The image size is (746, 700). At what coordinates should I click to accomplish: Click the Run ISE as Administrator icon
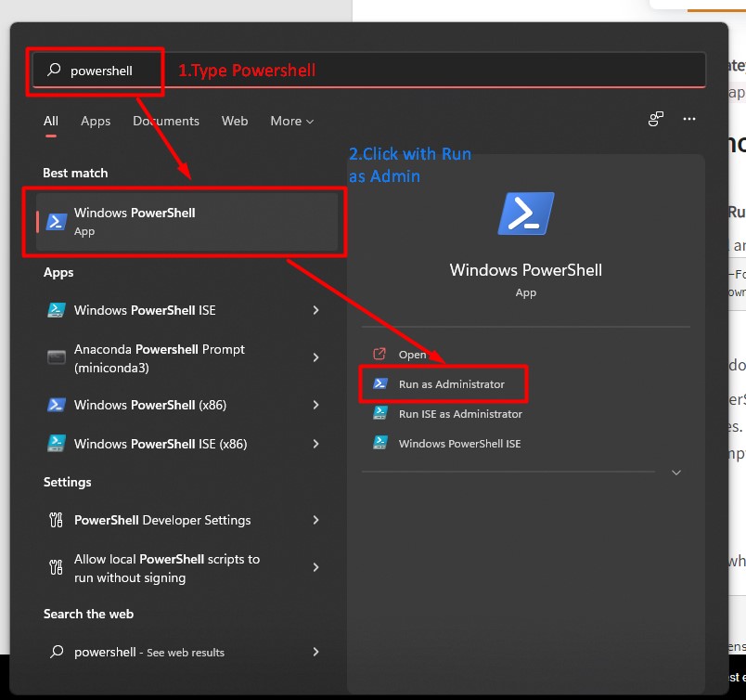pyautogui.click(x=379, y=413)
